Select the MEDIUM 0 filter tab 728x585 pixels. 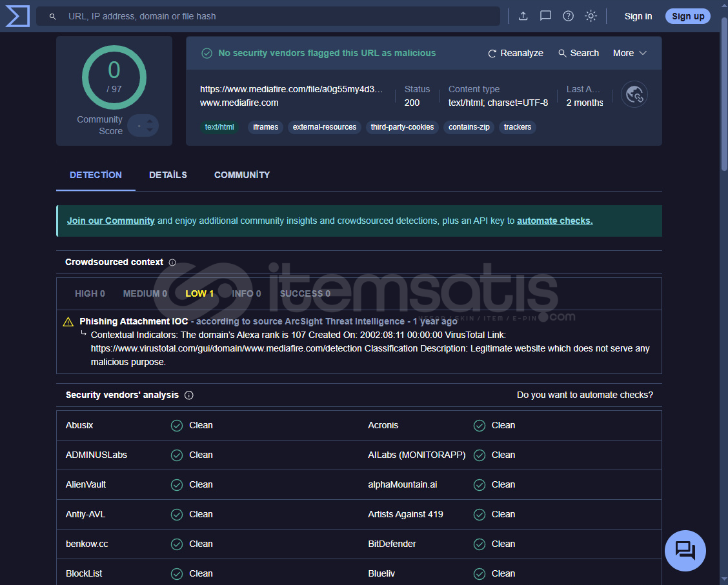coord(145,293)
